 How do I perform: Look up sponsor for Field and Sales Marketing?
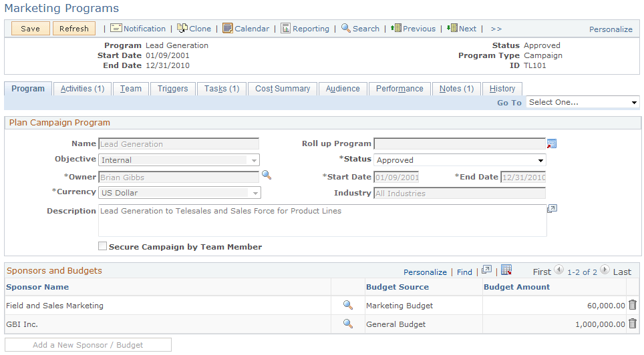tap(348, 305)
